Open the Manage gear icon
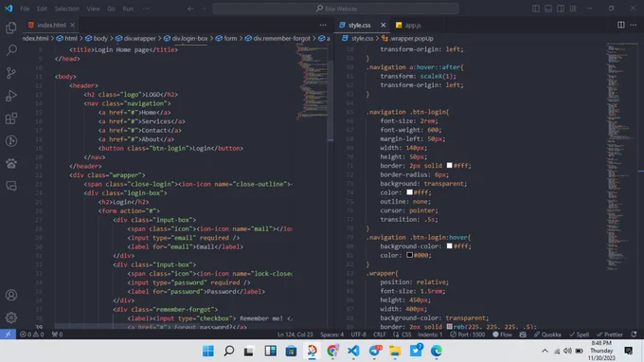Image resolution: width=644 pixels, height=362 pixels. [x=11, y=317]
